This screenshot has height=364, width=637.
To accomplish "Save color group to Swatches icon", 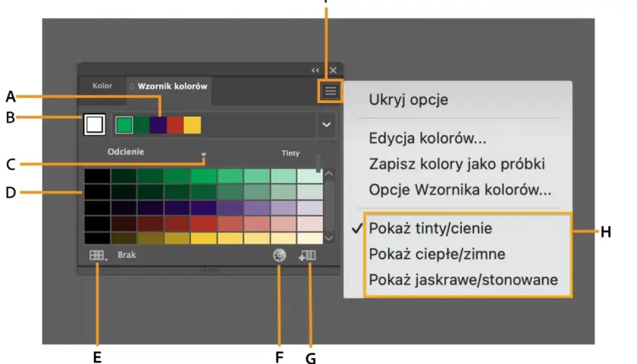I will (x=308, y=255).
